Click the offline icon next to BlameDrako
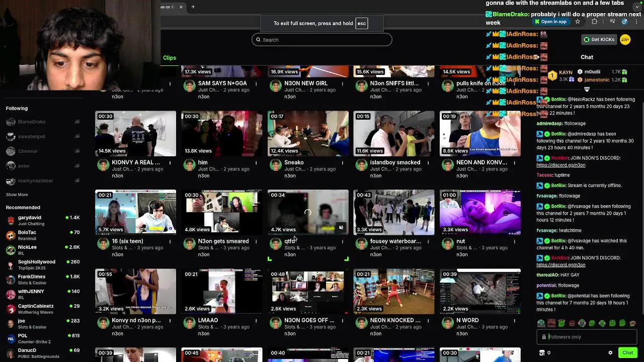Viewport: 644px width, 362px height. [x=77, y=122]
